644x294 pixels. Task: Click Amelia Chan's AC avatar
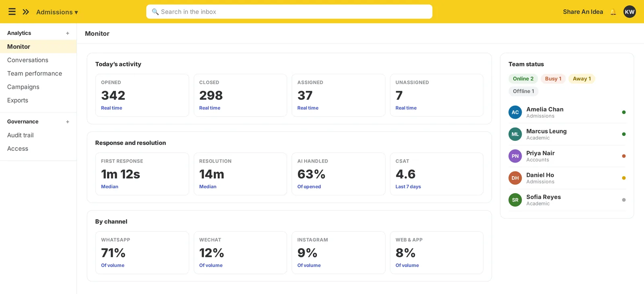[515, 112]
